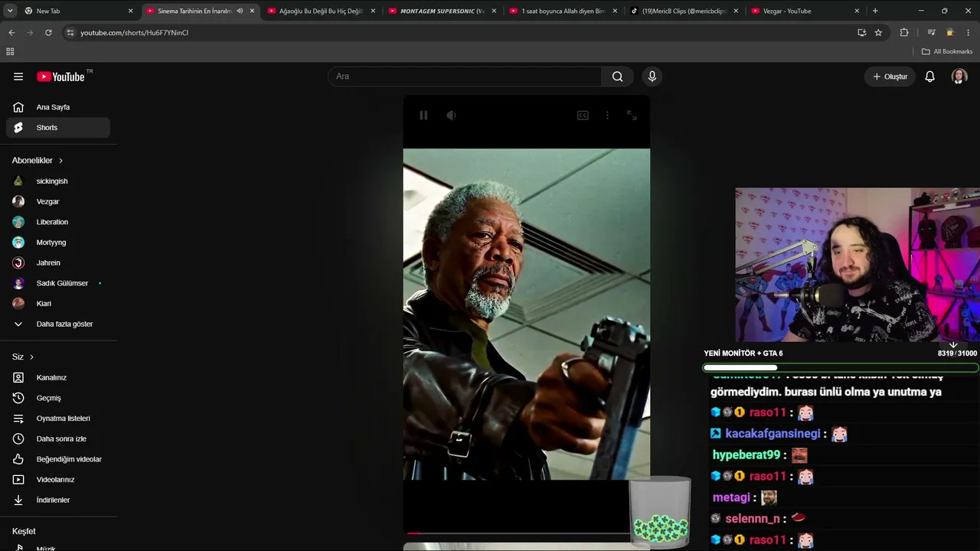Open Daha sonra izle list
The height and width of the screenshot is (551, 980).
[58, 439]
